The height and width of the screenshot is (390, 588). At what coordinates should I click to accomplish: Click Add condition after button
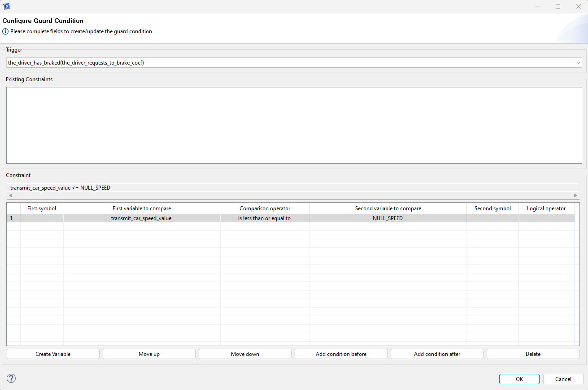point(437,354)
